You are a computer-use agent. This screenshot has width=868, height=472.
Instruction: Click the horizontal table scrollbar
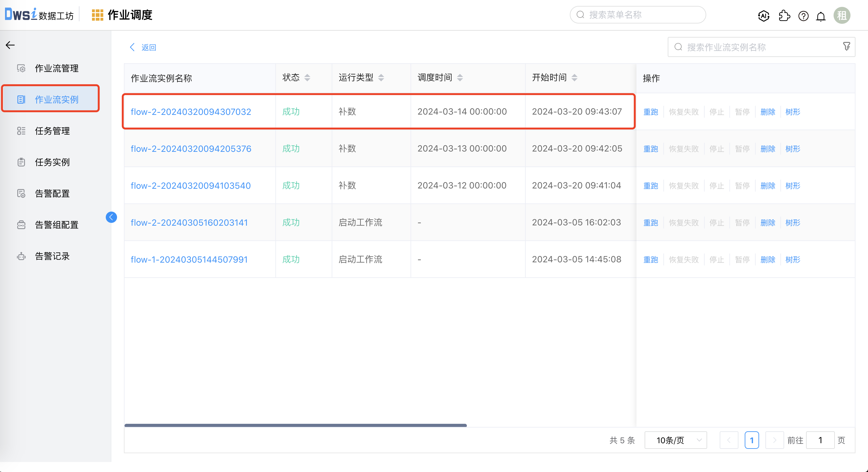pos(295,425)
